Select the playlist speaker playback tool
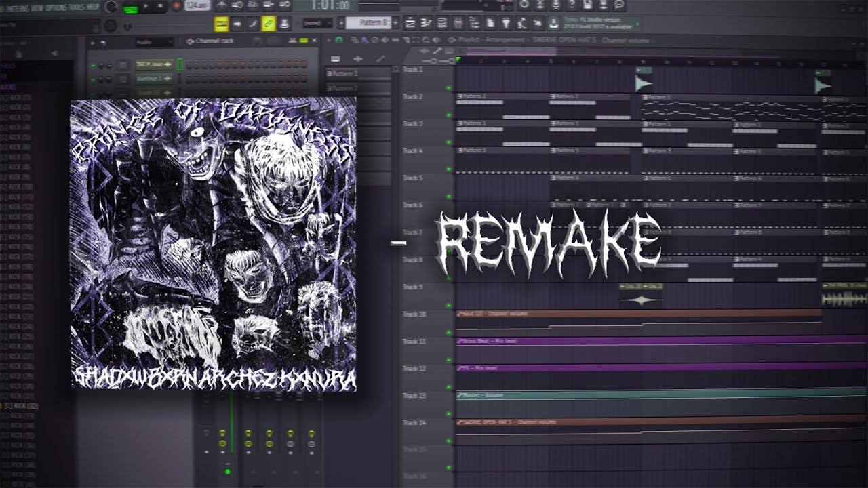 point(435,40)
